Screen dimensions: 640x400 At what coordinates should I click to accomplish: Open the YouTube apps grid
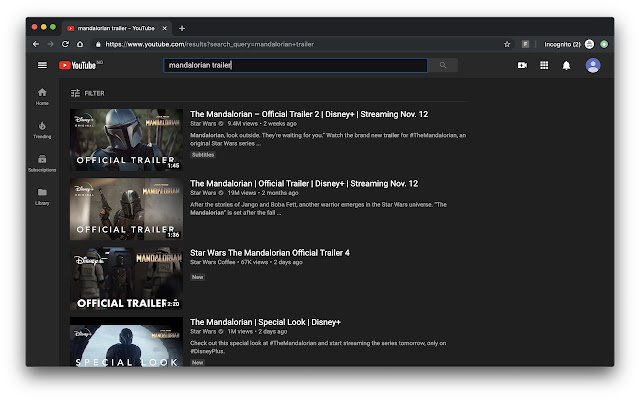[x=544, y=65]
